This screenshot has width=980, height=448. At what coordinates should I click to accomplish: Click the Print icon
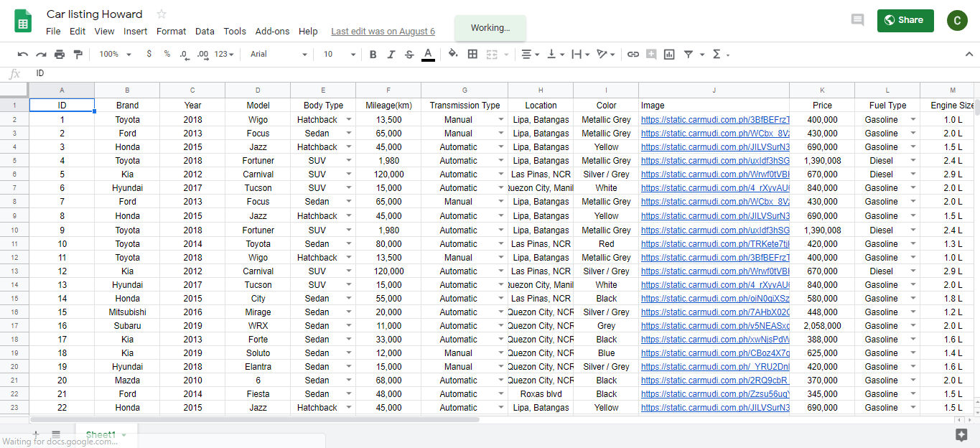[60, 55]
